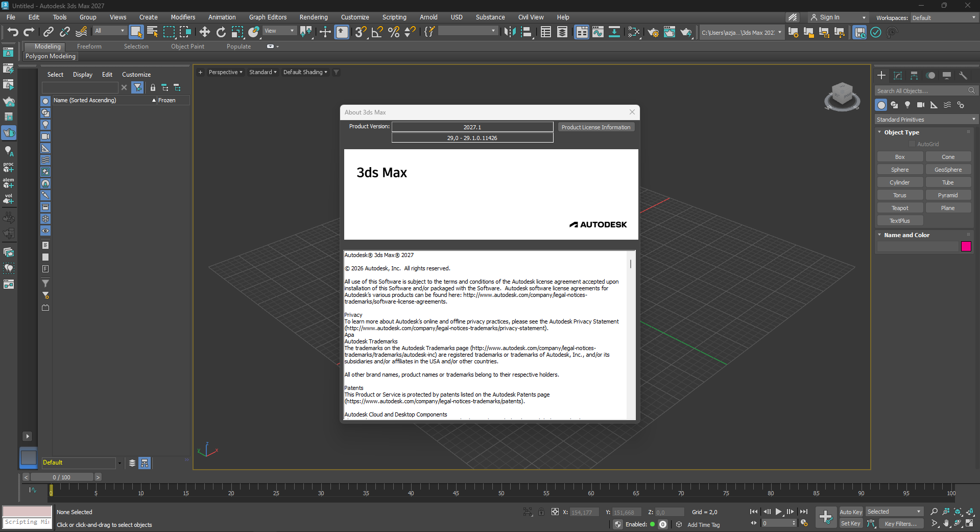Click the Redo arrow icon
Viewport: 980px width, 532px height.
[x=29, y=32]
